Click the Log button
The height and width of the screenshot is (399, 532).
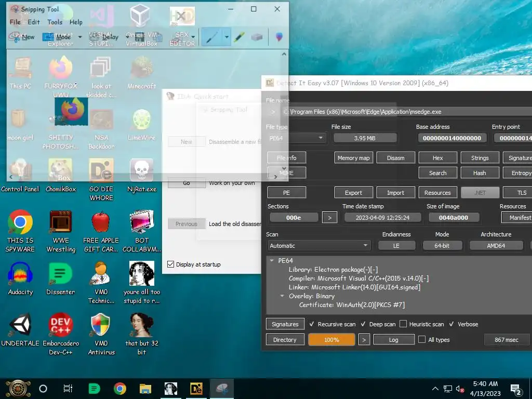tap(394, 339)
